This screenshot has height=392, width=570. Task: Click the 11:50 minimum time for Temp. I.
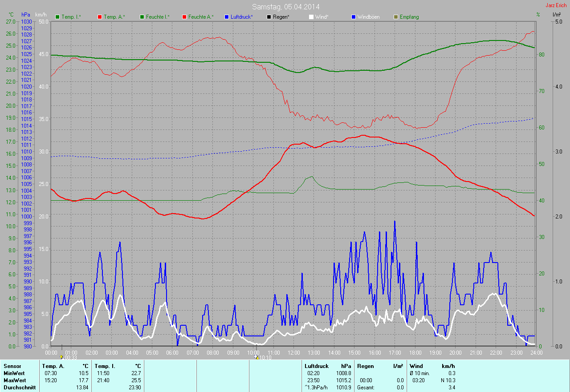pos(103,373)
